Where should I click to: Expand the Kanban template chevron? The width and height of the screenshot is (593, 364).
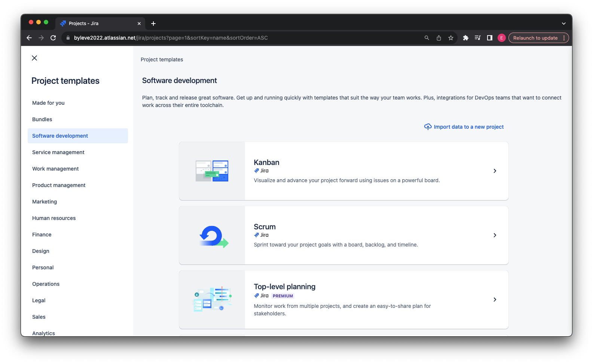(495, 171)
